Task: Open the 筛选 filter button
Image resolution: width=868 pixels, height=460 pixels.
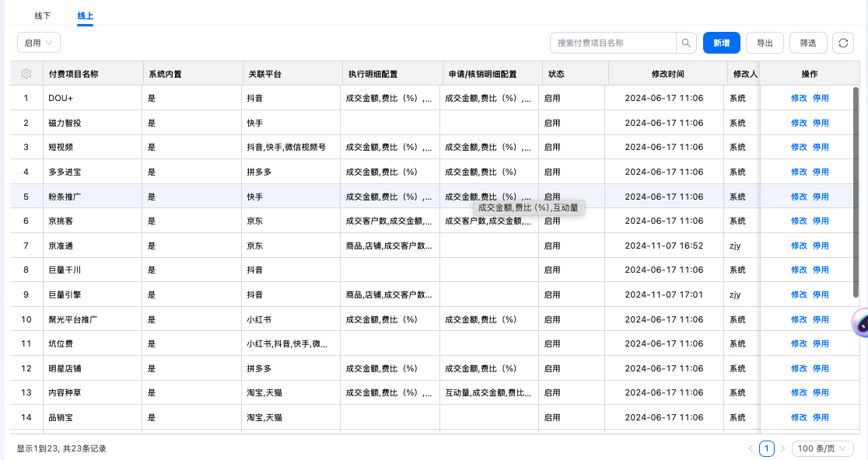Action: [808, 43]
